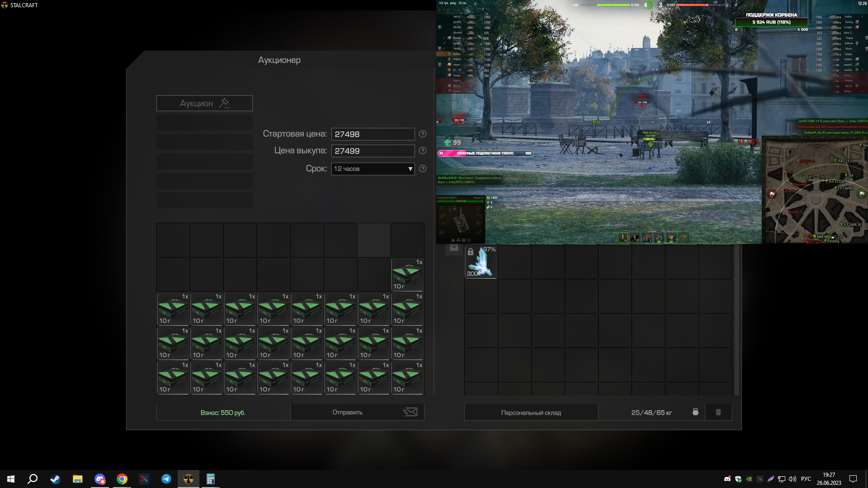Click the green 99 counter in the video overlay
Screen dimensions: 868x488
click(453, 143)
